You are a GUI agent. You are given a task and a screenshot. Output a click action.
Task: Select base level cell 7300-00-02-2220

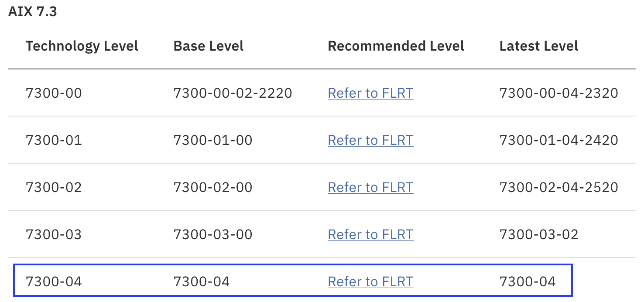click(233, 93)
